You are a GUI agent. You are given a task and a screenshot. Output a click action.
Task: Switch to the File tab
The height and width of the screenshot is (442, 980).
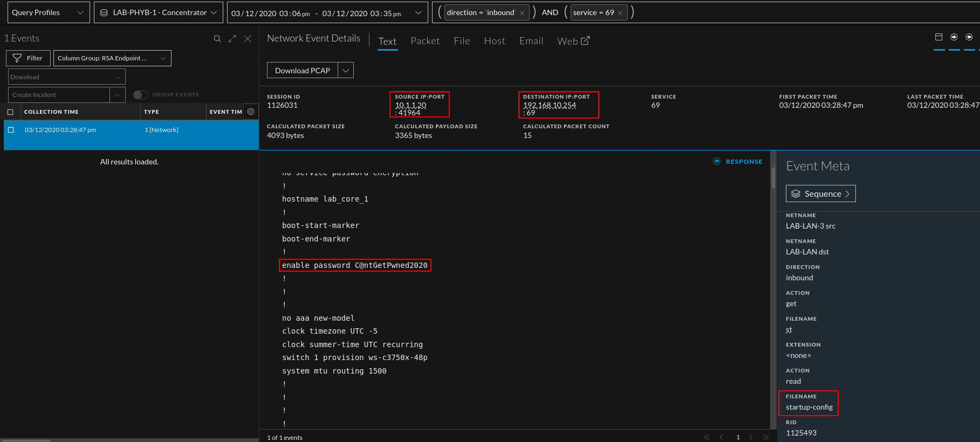pos(462,41)
